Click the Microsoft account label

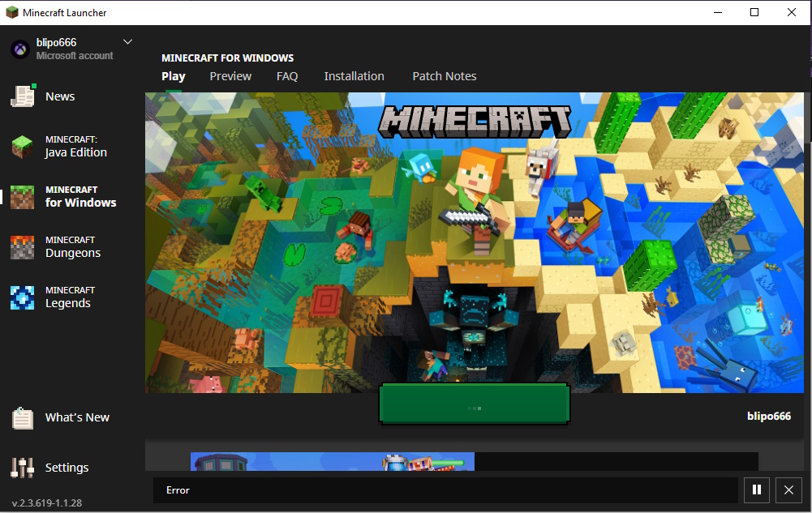tap(75, 56)
